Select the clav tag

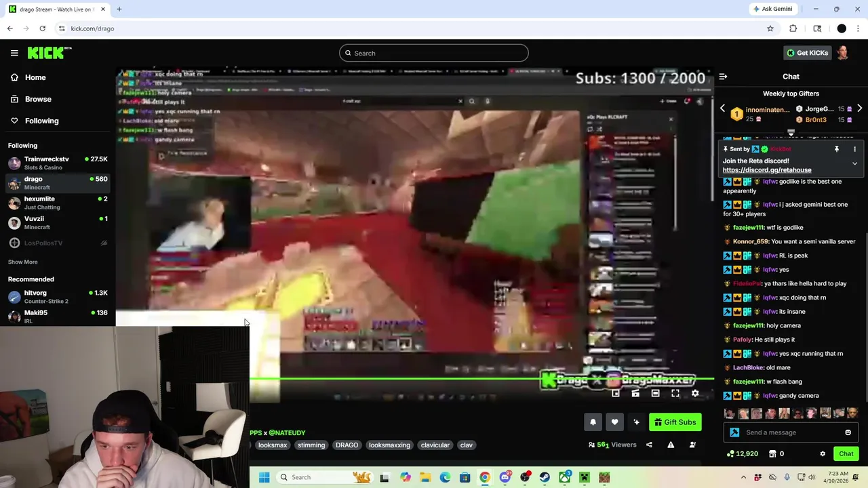pos(467,445)
